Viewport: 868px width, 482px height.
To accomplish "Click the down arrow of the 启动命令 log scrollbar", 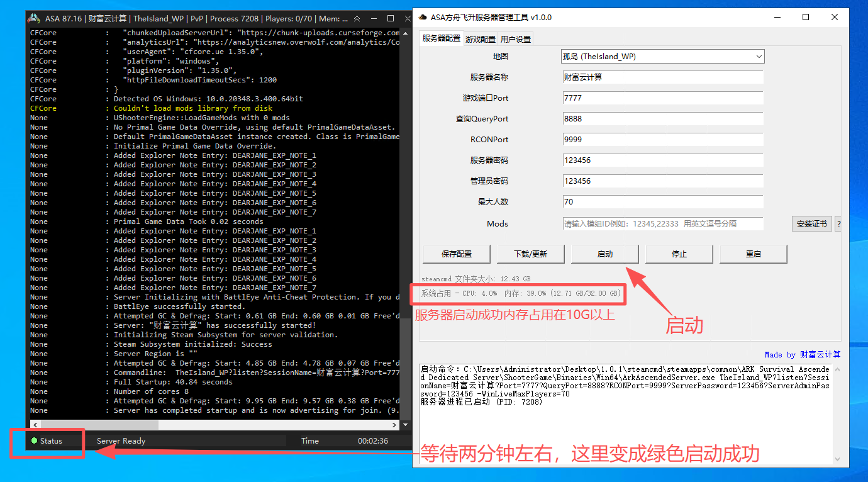I will coord(836,459).
